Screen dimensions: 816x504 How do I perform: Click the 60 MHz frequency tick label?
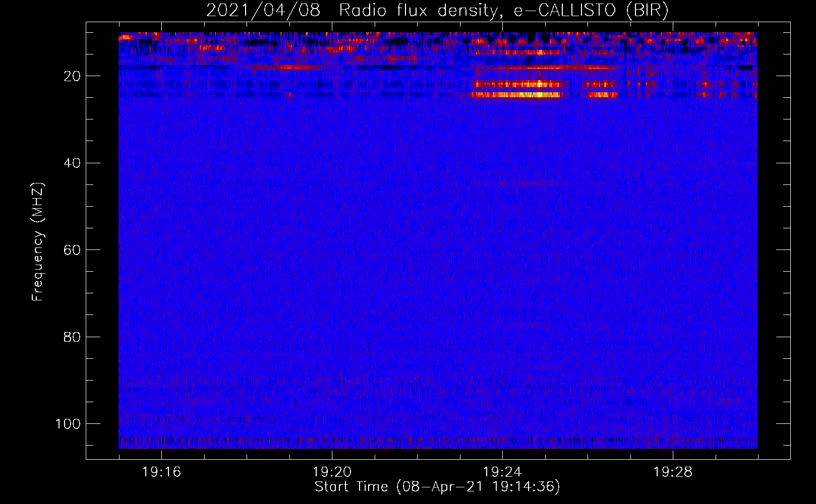(72, 250)
